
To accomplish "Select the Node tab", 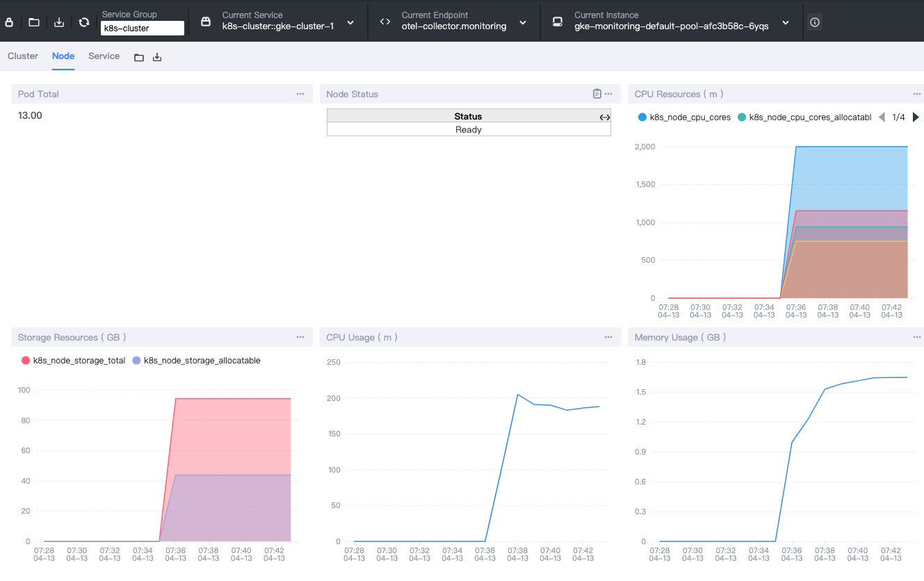I will pos(63,56).
